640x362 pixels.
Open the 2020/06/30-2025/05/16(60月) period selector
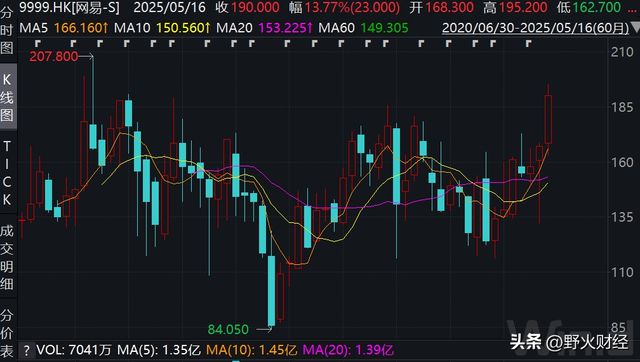click(535, 28)
